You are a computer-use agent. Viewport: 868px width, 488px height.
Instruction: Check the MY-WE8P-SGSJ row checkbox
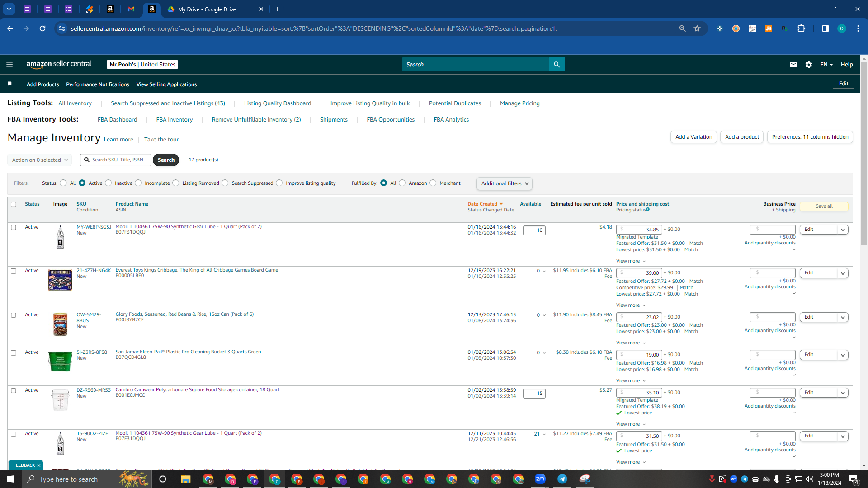14,228
